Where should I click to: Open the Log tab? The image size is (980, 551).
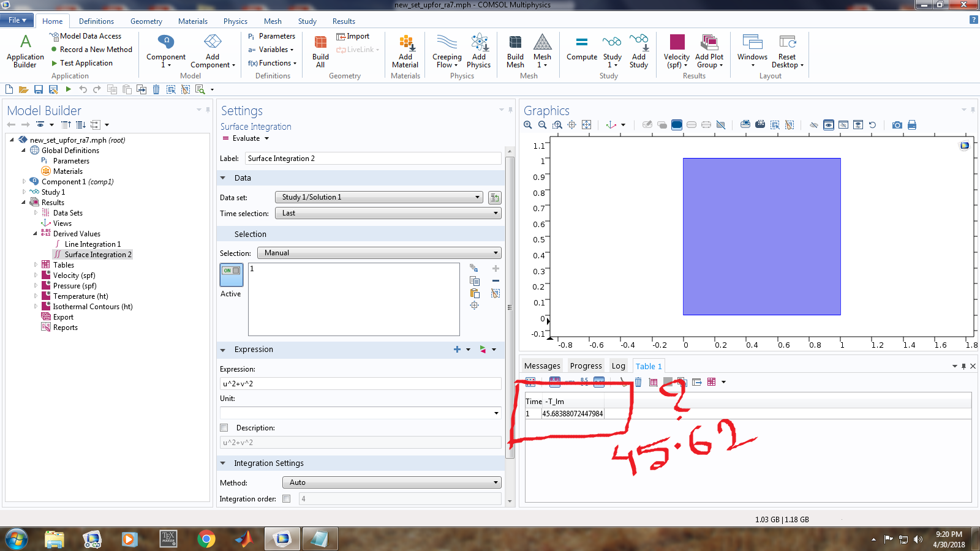click(x=618, y=366)
